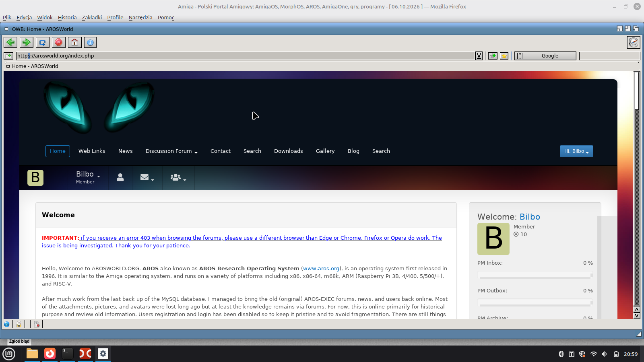Launch the terminal from the taskbar
This screenshot has height=362, width=644.
coord(68,354)
